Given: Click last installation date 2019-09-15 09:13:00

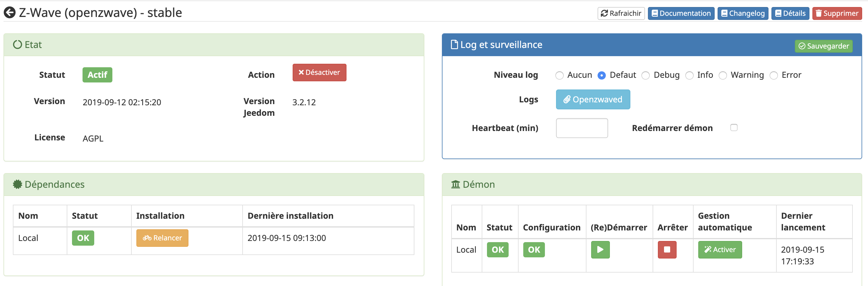Looking at the screenshot, I should coord(287,238).
